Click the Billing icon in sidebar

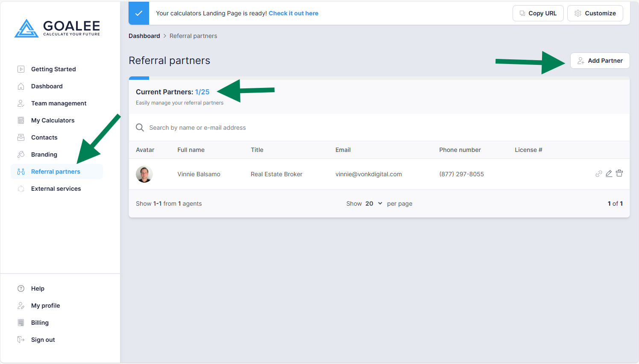(21, 323)
